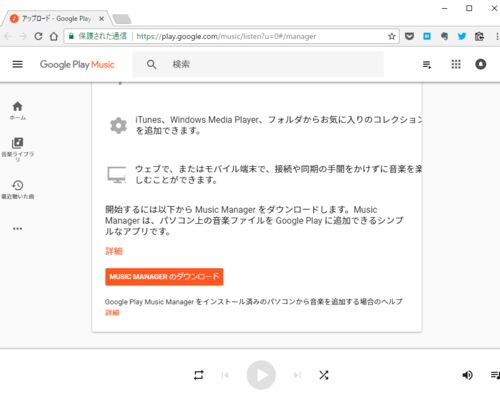Go forward in the browser

(x=23, y=36)
